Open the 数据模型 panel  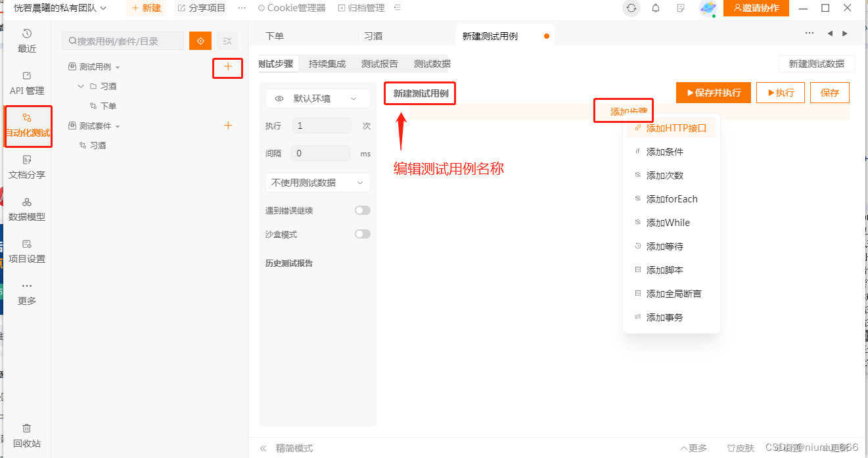27,210
